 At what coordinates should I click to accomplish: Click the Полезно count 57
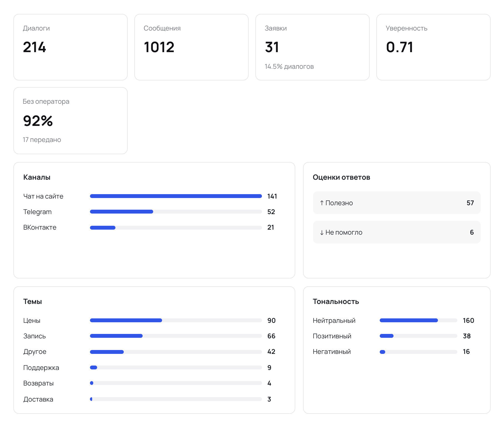click(470, 203)
